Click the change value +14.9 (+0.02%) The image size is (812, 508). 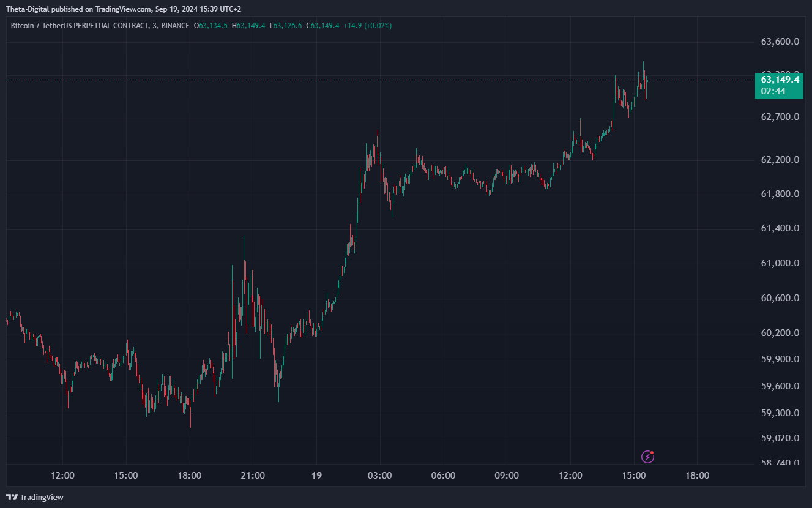click(367, 26)
